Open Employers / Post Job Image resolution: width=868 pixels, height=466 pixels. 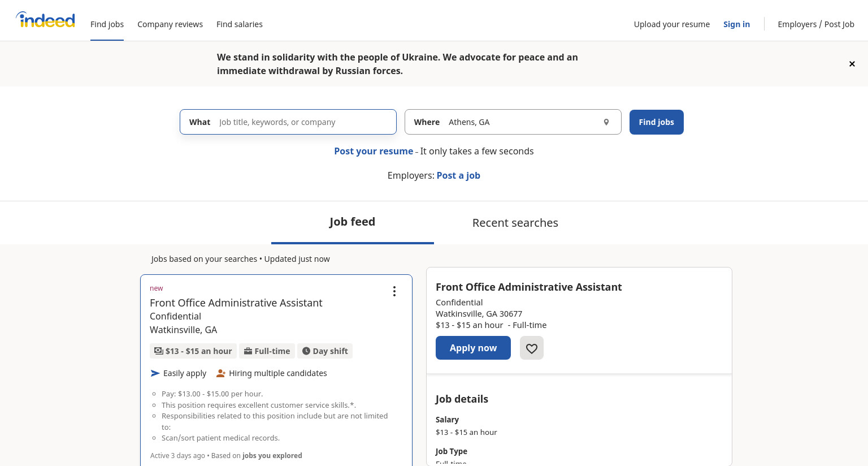[816, 24]
